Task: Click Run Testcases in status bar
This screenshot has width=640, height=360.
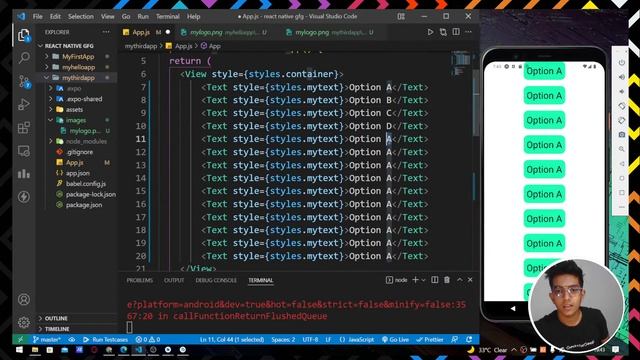Action: (105, 340)
